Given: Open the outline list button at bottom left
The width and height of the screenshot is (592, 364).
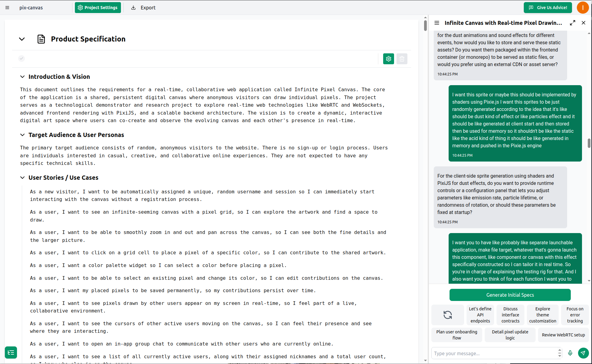Looking at the screenshot, I should click(x=11, y=352).
